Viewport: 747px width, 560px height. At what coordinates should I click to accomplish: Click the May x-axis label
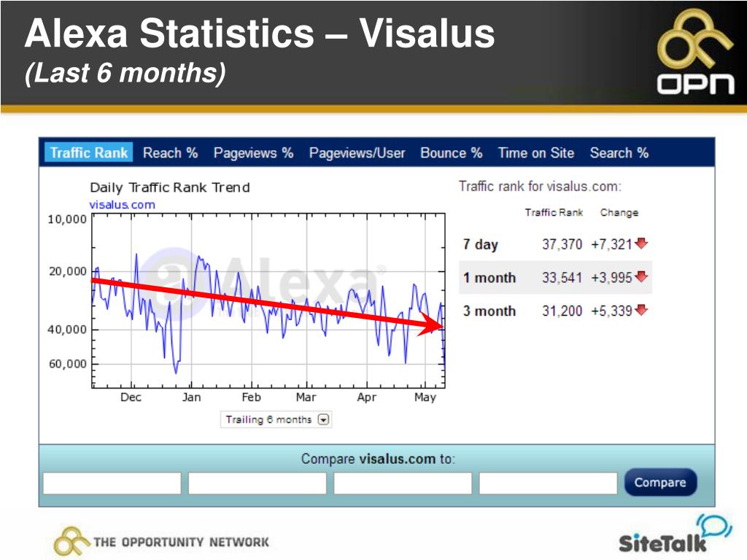(x=425, y=397)
